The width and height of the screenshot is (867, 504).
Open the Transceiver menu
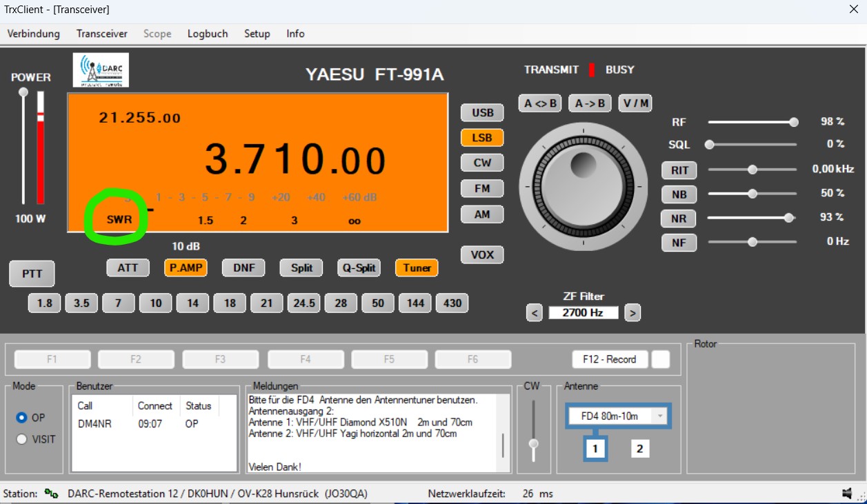tap(102, 34)
